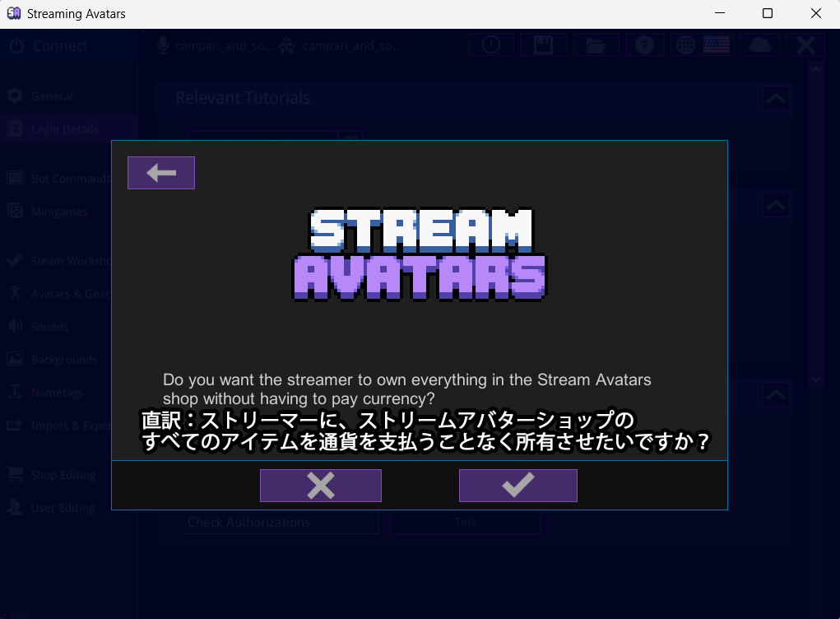Confirm the dialog with the checkmark button

click(517, 485)
